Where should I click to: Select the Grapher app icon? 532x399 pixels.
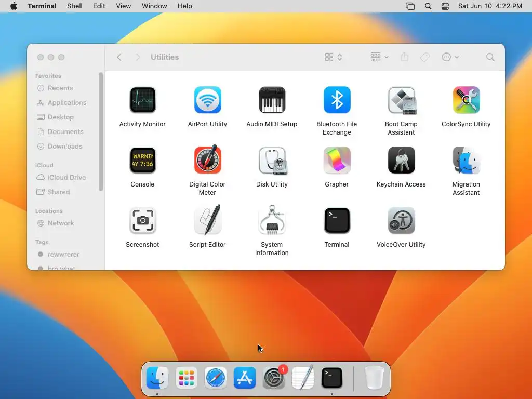point(337,160)
